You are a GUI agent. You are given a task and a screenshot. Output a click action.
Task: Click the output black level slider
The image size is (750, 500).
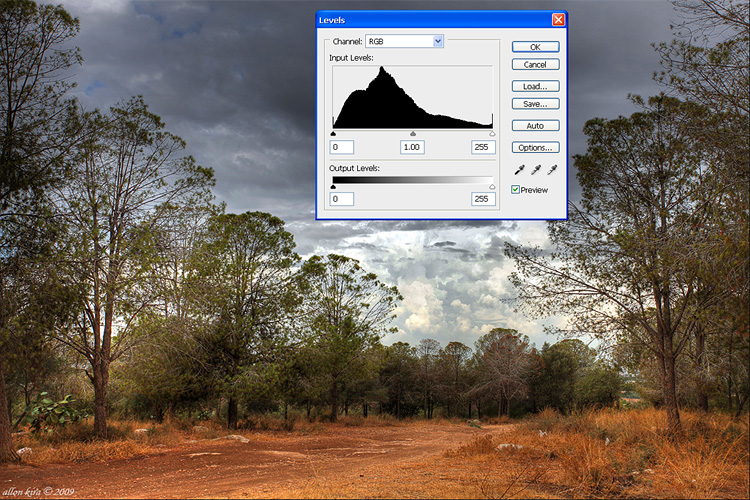[x=333, y=186]
